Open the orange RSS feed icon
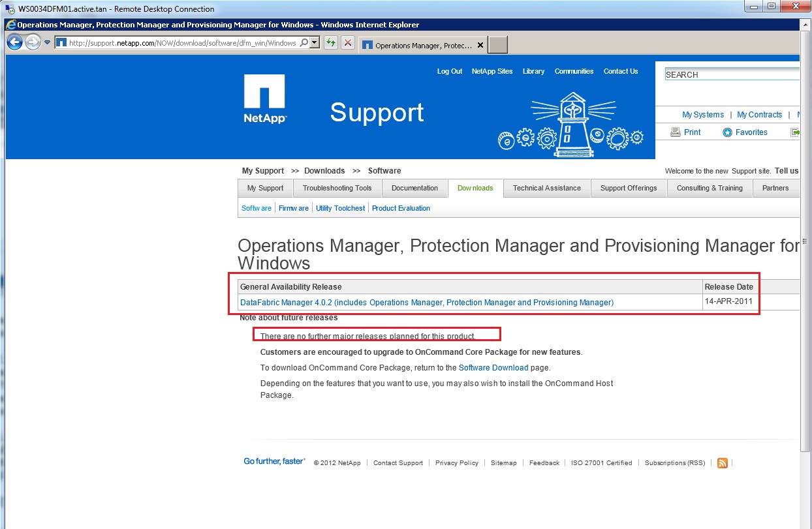Screen dimensions: 812x529 (723, 463)
